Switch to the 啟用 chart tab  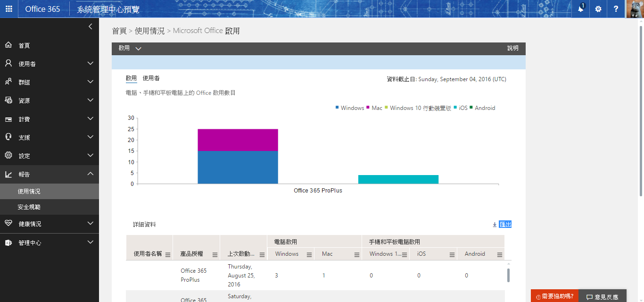point(131,78)
